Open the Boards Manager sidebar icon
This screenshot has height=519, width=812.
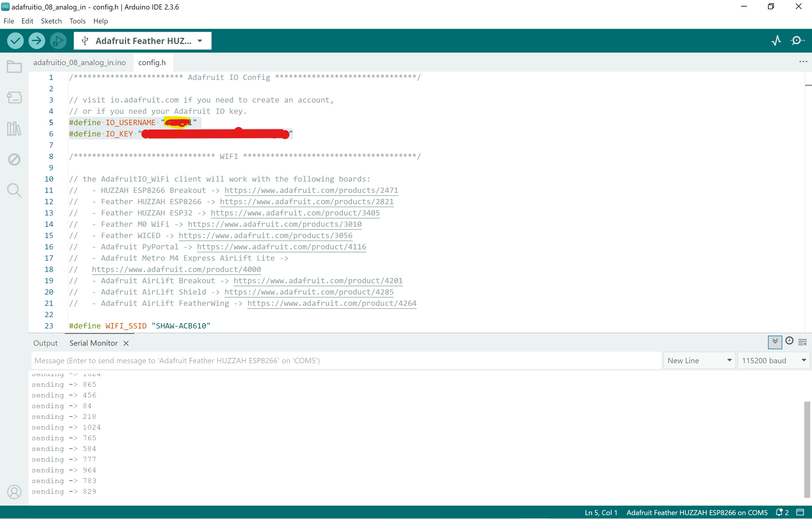coord(14,97)
